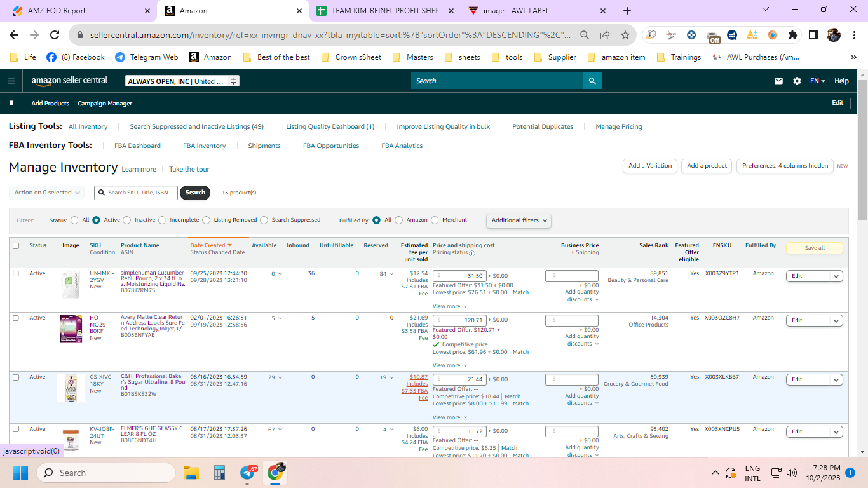Open the Seller Central hamburger menu
Viewport: 868px width, 488px height.
tap(11, 81)
